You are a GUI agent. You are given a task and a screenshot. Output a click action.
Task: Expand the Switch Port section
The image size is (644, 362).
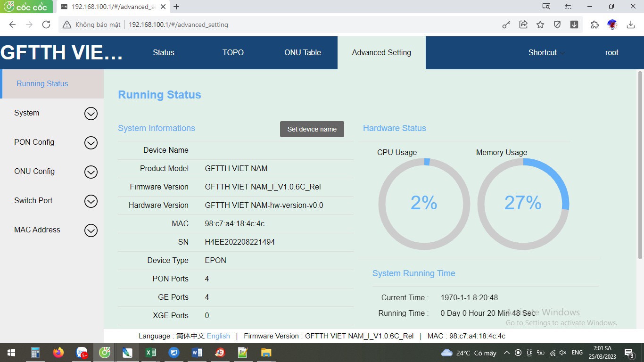point(91,201)
